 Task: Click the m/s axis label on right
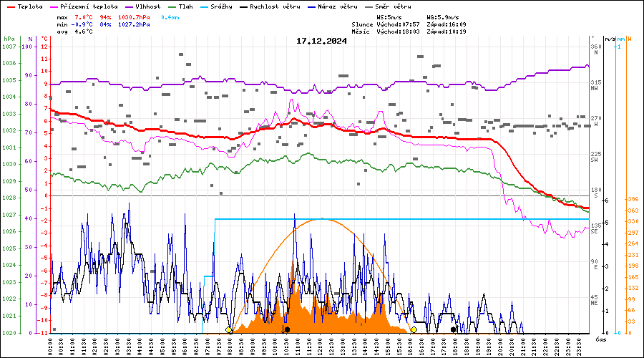609,39
